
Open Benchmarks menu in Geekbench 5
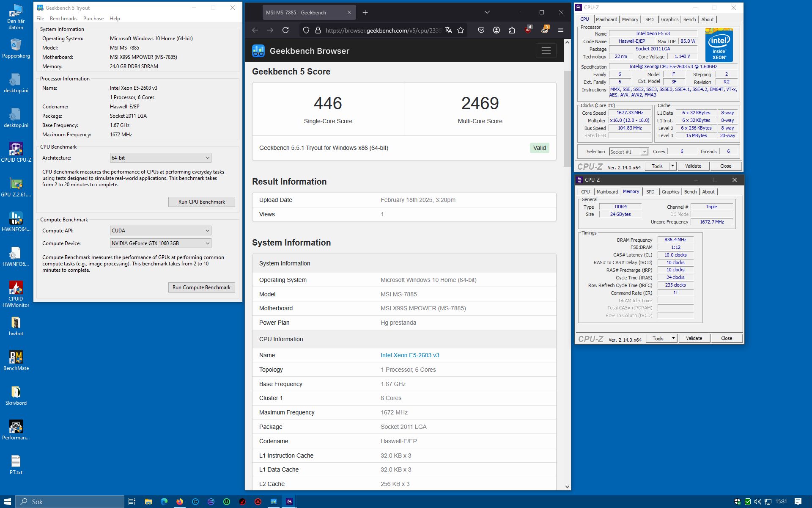[x=63, y=19]
